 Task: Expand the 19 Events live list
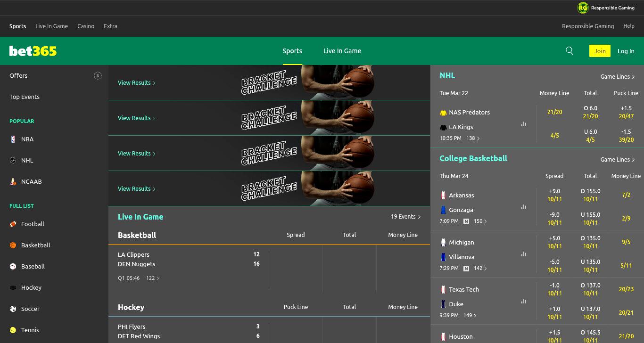tap(405, 217)
